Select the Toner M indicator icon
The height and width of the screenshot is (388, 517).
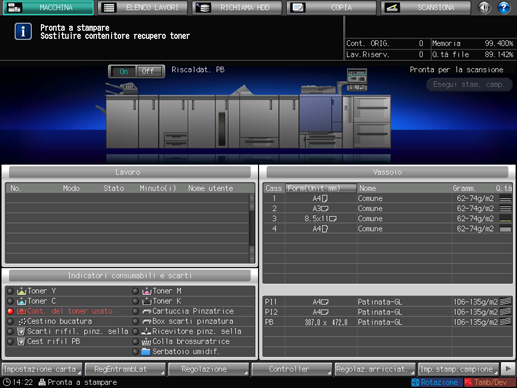coord(147,291)
